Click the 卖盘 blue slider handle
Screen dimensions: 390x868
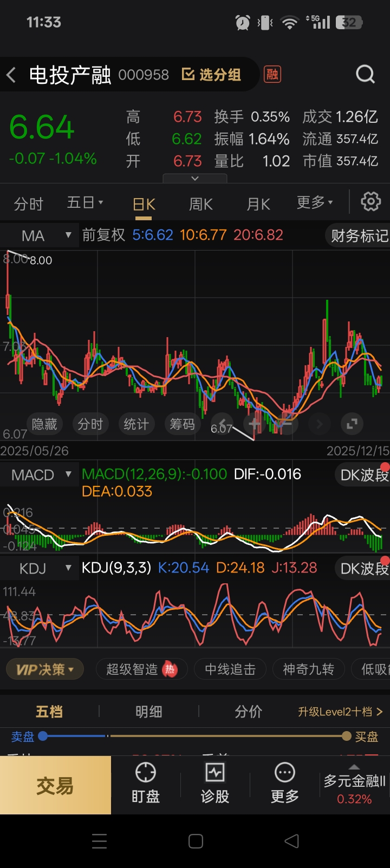[x=43, y=736]
